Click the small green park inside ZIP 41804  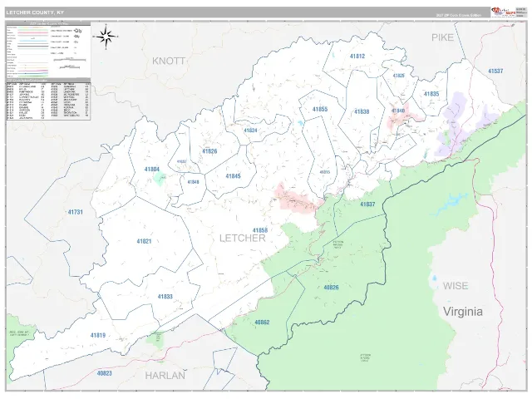pos(159,179)
